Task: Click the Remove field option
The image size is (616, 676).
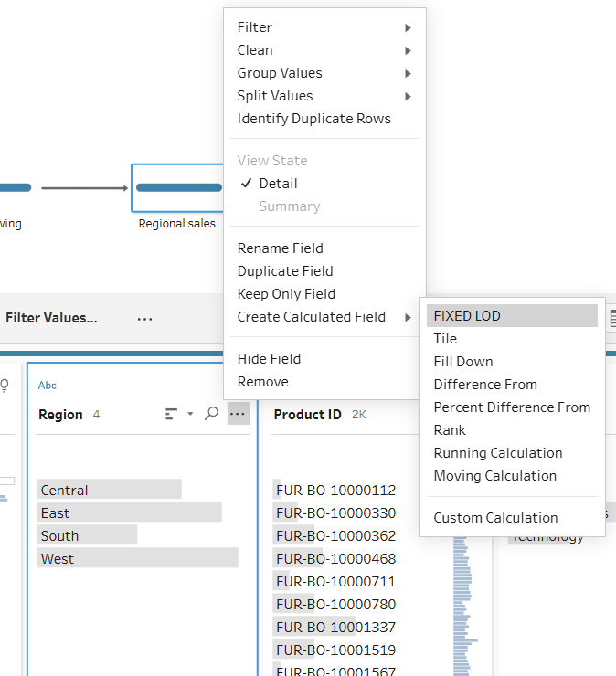Action: [263, 382]
